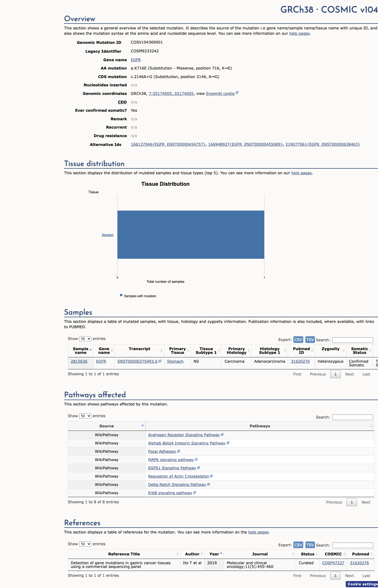Viewport: 378px width, 588px height.
Task: Open Pubmed ID 31620276 in Samples table
Action: point(300,361)
